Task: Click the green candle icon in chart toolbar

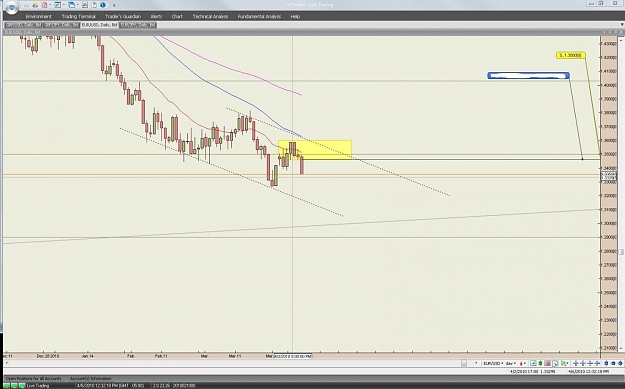Action: coord(540,363)
